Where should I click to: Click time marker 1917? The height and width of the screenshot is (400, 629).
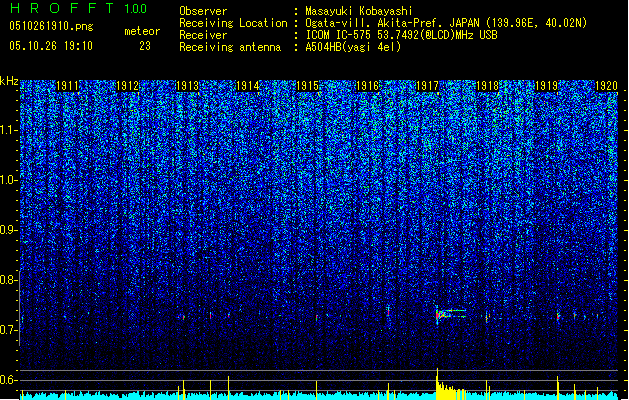point(427,86)
